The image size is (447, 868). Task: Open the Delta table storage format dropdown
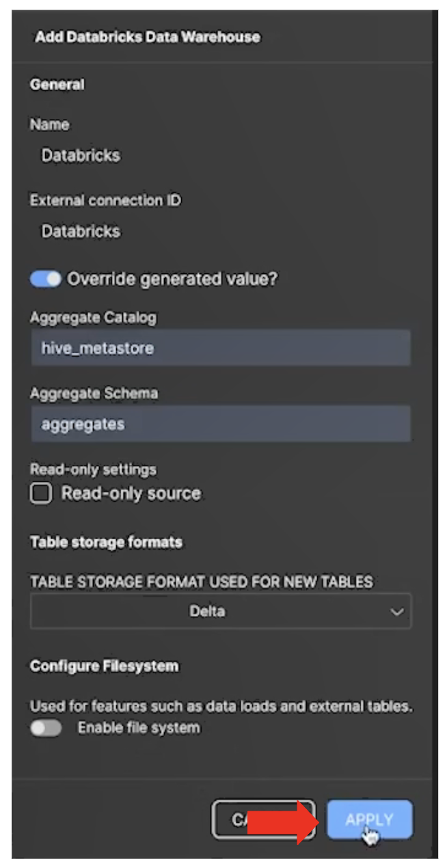point(220,612)
